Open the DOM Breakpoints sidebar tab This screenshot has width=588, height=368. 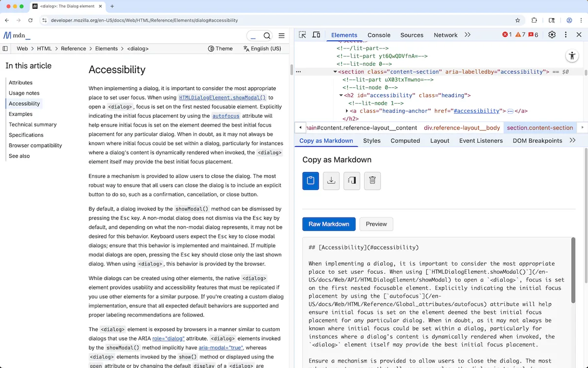(x=538, y=140)
